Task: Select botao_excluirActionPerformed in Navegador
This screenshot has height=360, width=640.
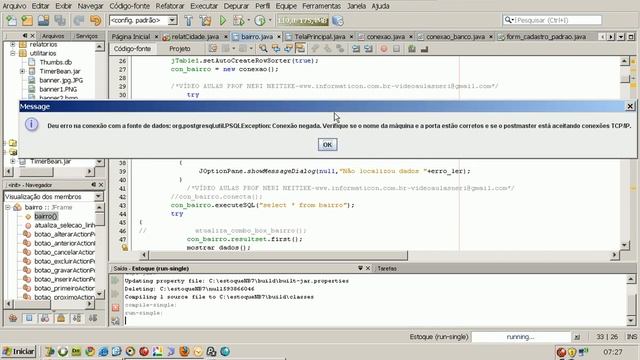Action: [64, 261]
